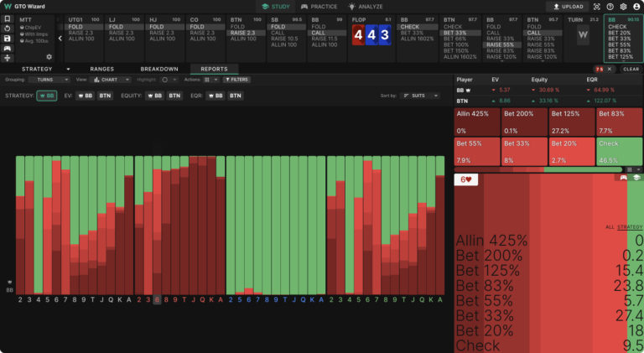Select BTN RAISE 2.3 action
Viewport: 644px width, 353px height.
(246, 33)
